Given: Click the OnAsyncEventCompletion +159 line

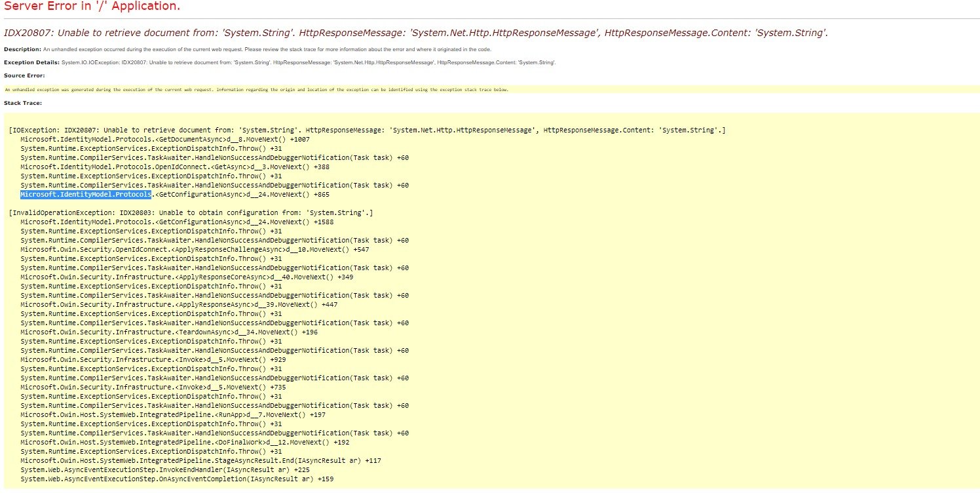Looking at the screenshot, I should click(177, 479).
